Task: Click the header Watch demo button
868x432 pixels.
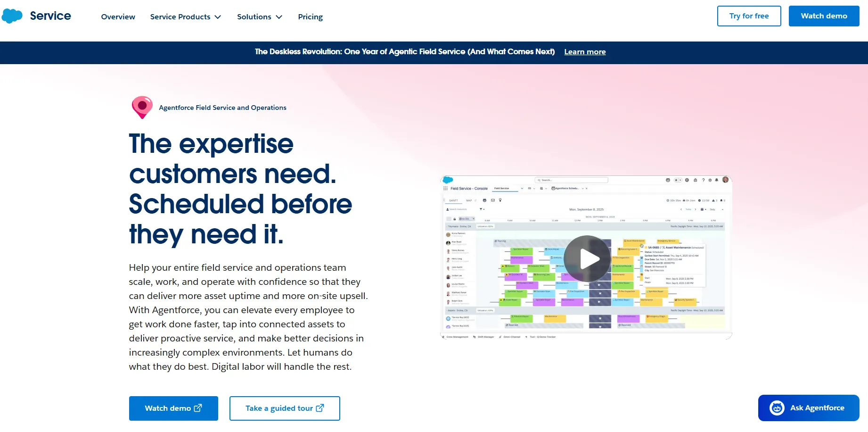Action: (x=824, y=16)
